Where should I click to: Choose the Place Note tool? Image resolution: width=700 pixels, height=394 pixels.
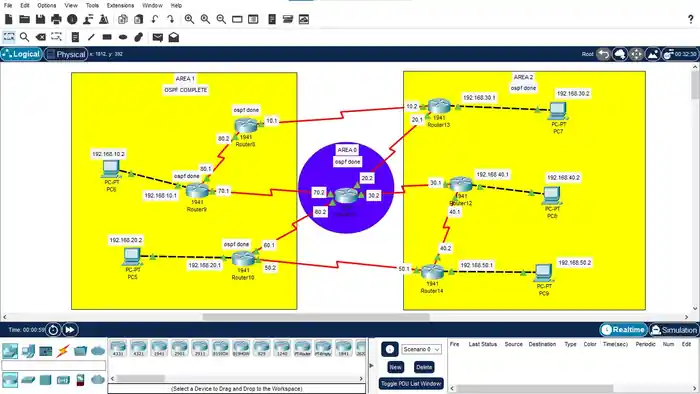click(x=75, y=37)
